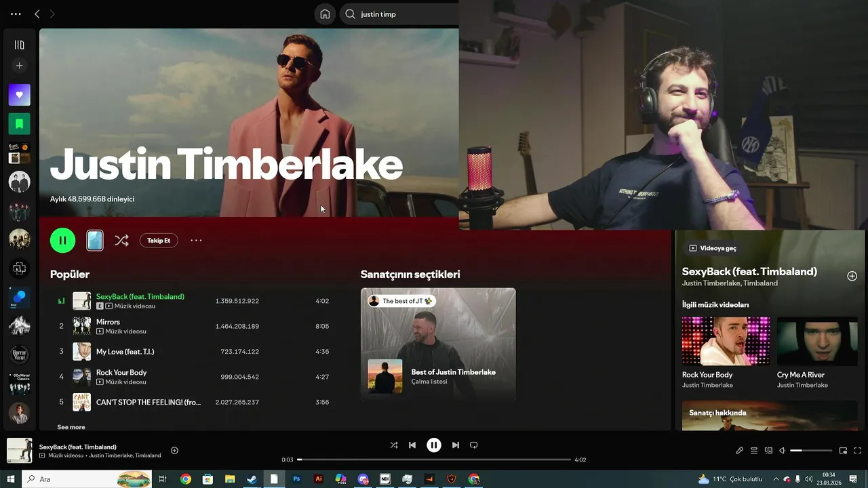Screen dimensions: 868x488
Task: Open Steam from the taskbar
Action: 252,479
